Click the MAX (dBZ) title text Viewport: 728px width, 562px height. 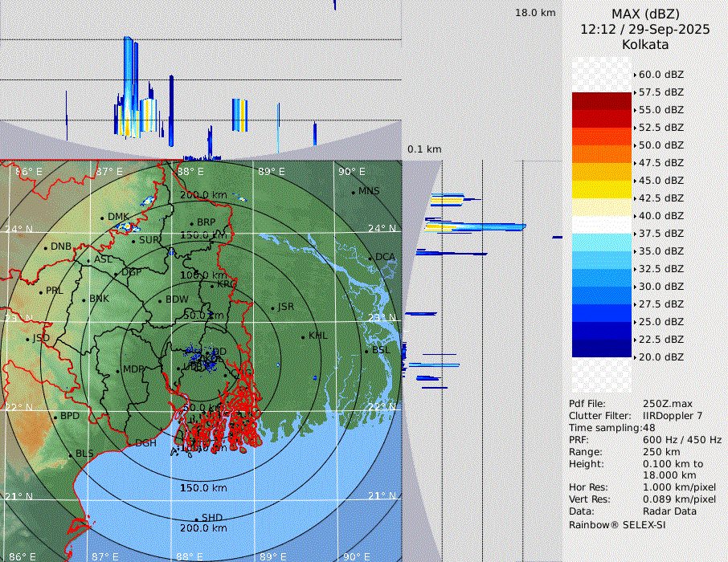pos(644,14)
